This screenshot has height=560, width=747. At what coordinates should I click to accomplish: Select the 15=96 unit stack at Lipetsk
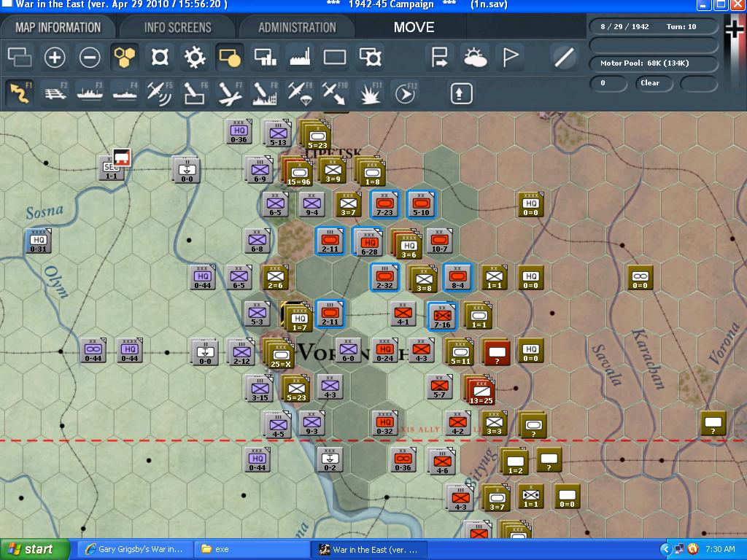[298, 174]
